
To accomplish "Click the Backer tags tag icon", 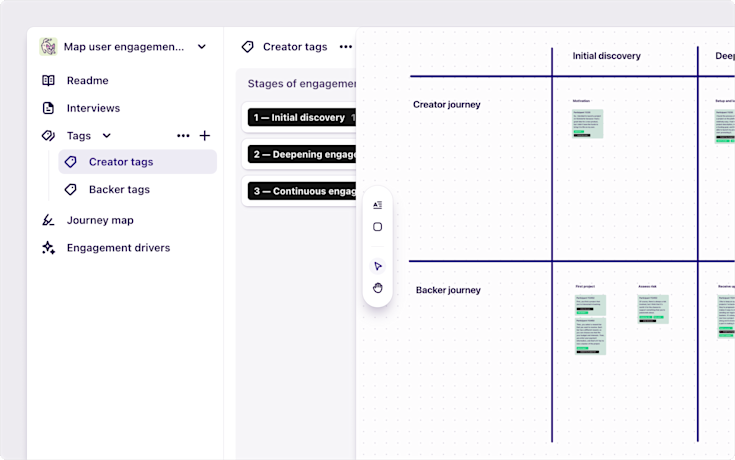I will pos(71,189).
